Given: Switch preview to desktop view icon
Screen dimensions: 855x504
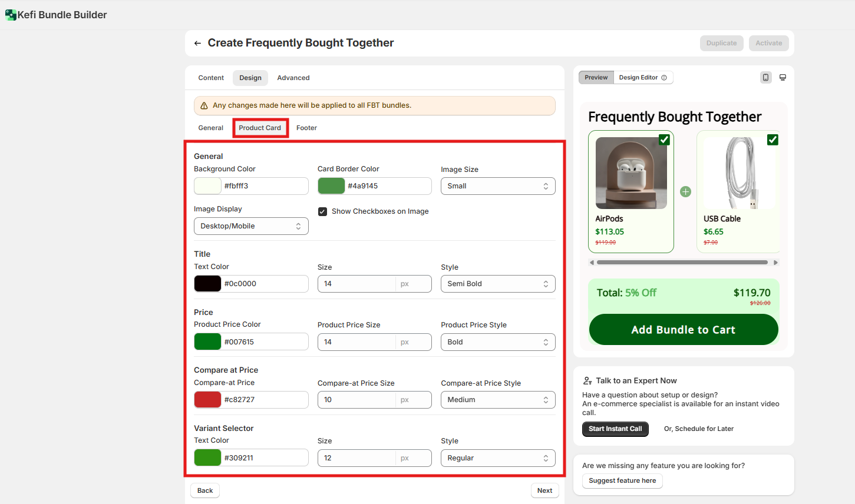Looking at the screenshot, I should [783, 78].
